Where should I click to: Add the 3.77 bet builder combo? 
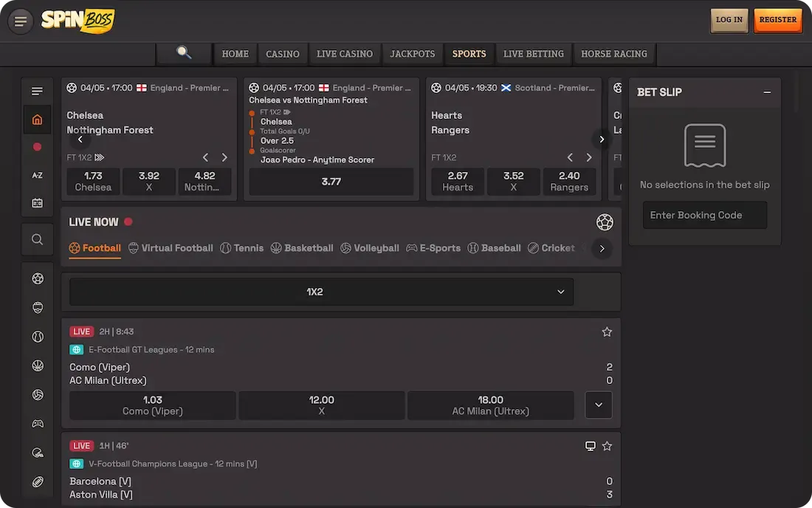pyautogui.click(x=331, y=182)
